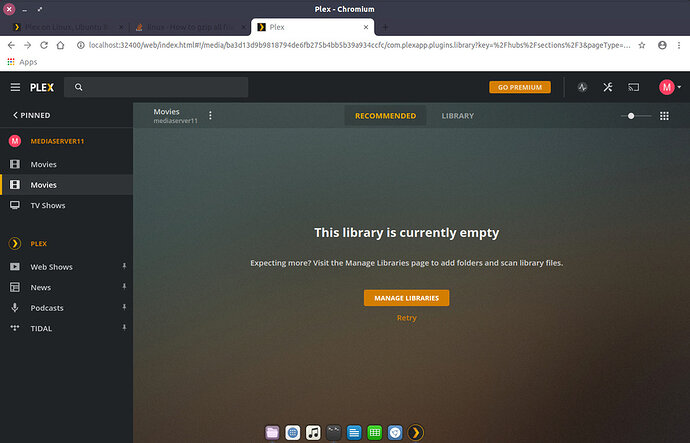Open Podcasts in the sidebar
The image size is (690, 443).
tap(47, 308)
